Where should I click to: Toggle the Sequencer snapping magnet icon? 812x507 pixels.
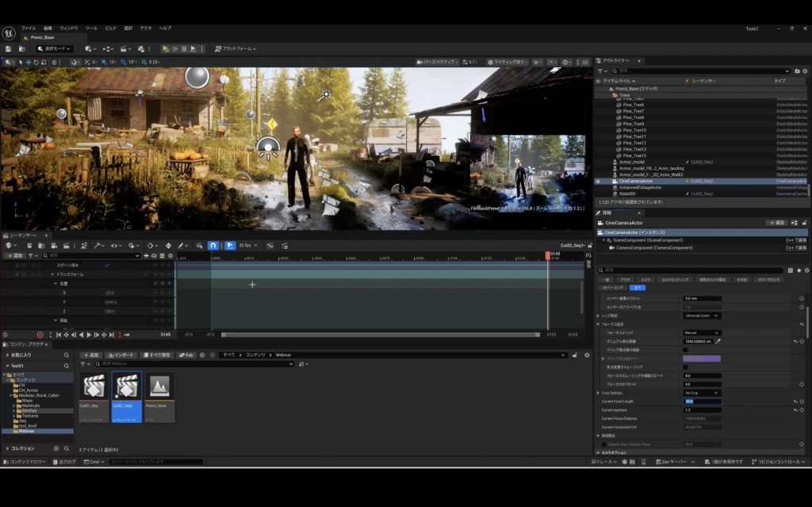click(213, 245)
